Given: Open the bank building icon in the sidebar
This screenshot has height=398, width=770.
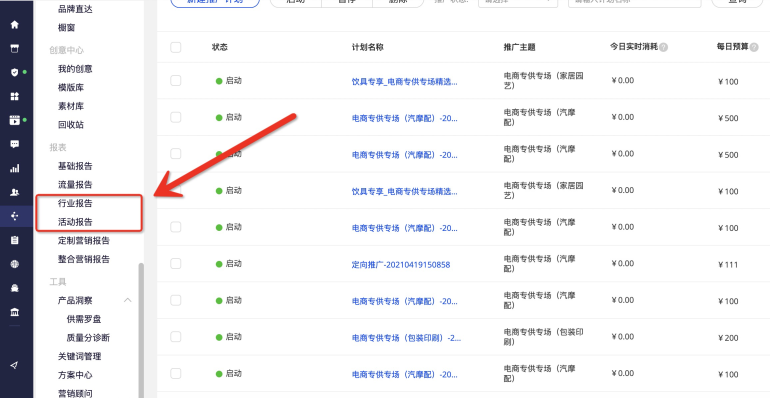Looking at the screenshot, I should (x=15, y=313).
